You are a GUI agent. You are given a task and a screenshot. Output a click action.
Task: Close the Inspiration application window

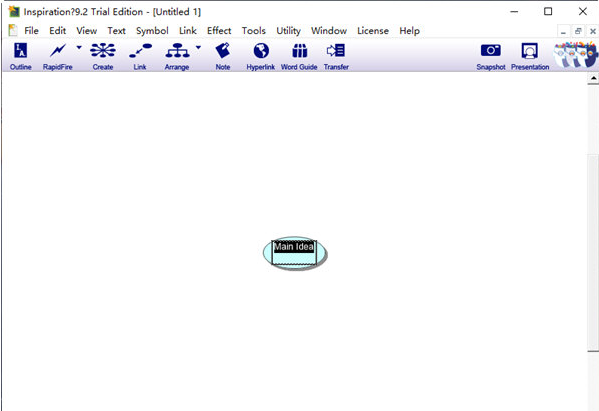tap(583, 11)
